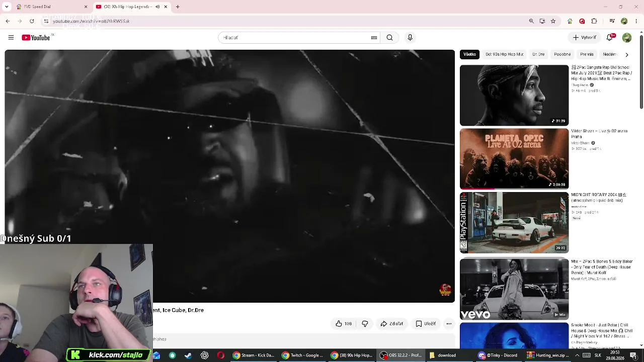
Task: Open the browser zoom magnifier icon
Action: click(531, 21)
